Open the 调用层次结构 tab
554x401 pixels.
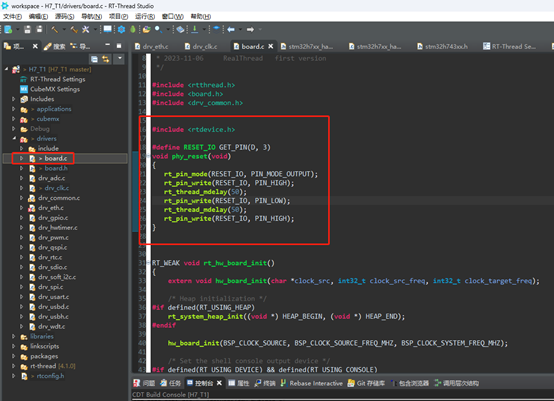[x=456, y=383]
